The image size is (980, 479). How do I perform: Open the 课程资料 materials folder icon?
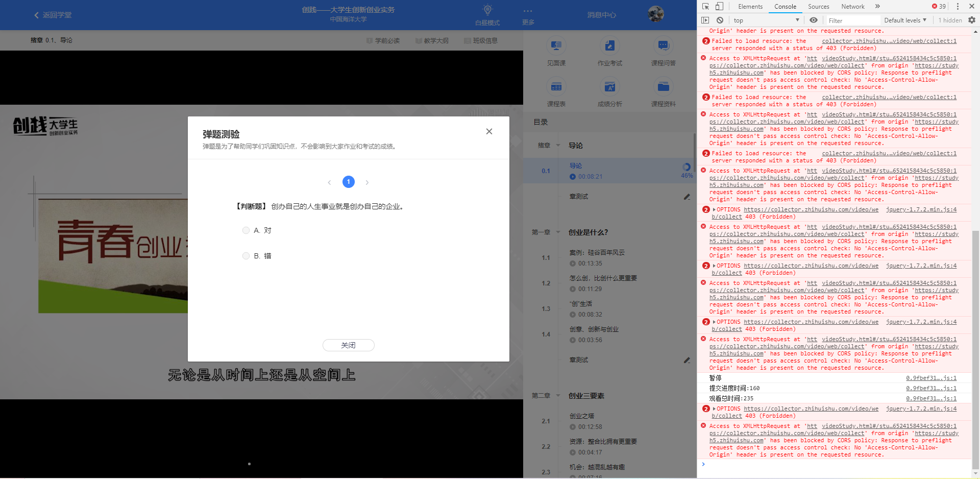(x=663, y=92)
